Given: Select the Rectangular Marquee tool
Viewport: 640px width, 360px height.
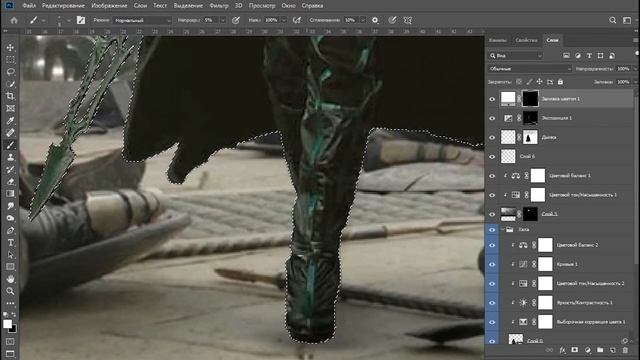Looking at the screenshot, I should 10,60.
